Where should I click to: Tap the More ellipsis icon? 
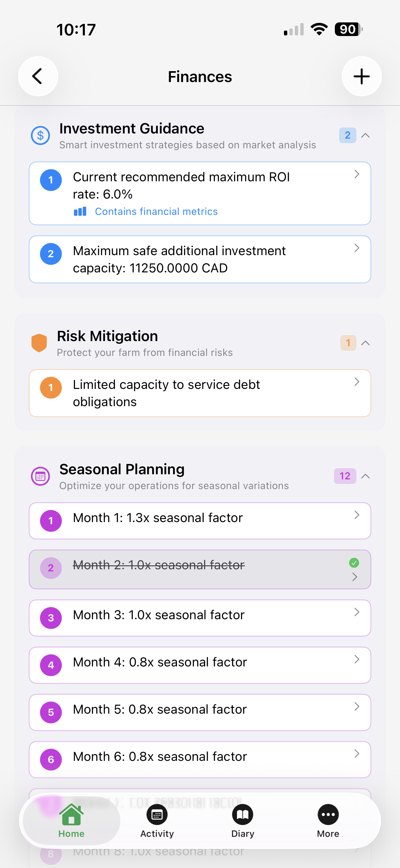(328, 815)
